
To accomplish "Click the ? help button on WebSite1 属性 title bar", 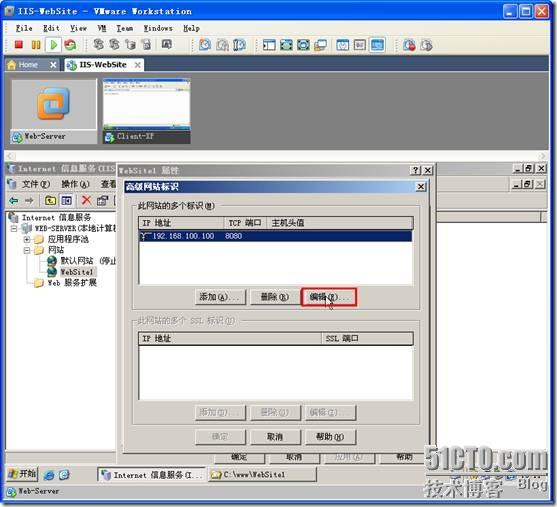I will point(416,171).
